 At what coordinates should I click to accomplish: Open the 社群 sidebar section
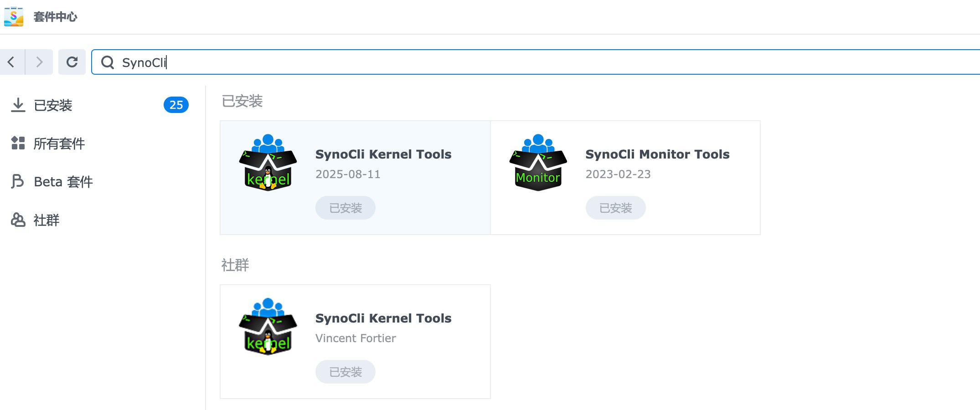pyautogui.click(x=99, y=220)
